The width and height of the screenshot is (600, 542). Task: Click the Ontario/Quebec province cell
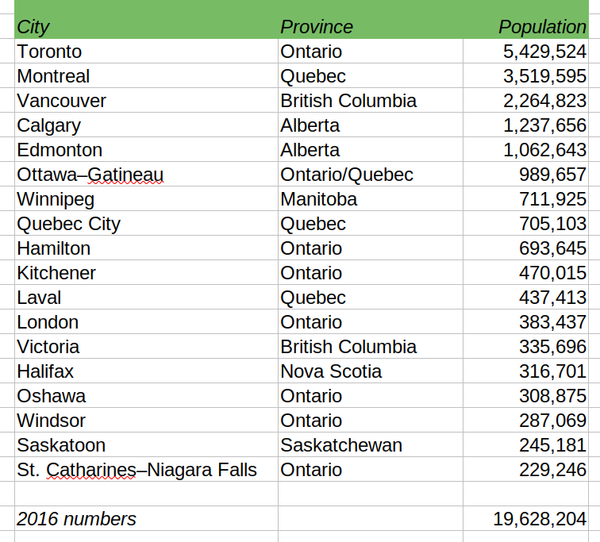point(371,175)
